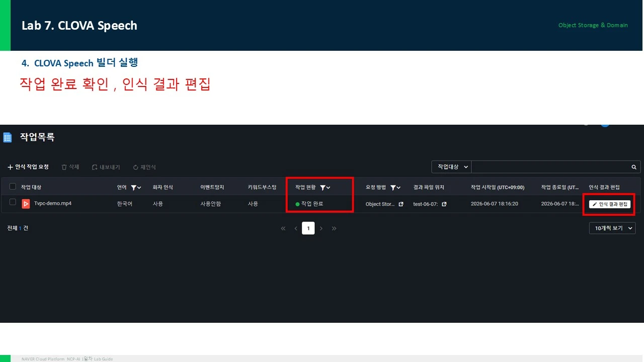Click the test-06-07: result file location
The image size is (644, 362).
426,204
